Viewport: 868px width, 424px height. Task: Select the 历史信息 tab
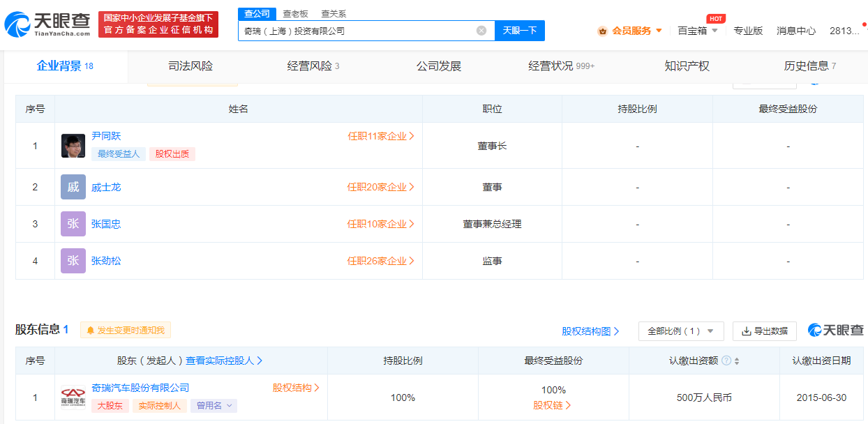(810, 66)
